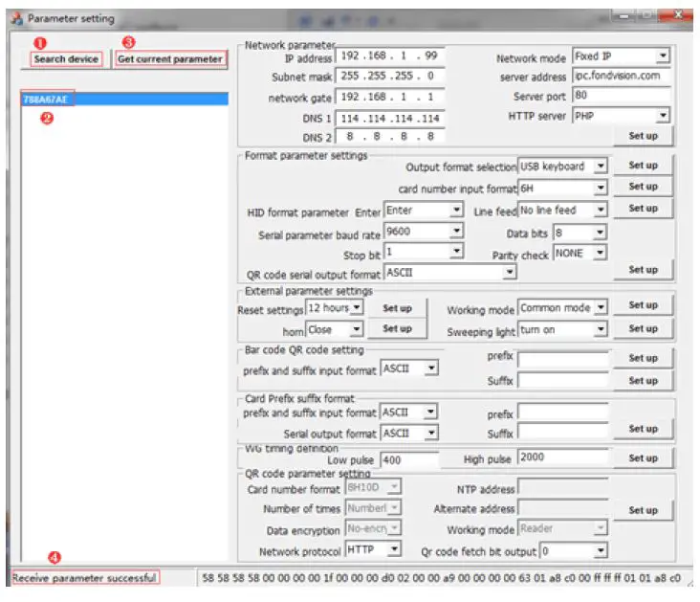
Task: Focus the network gate field
Action: tap(390, 97)
